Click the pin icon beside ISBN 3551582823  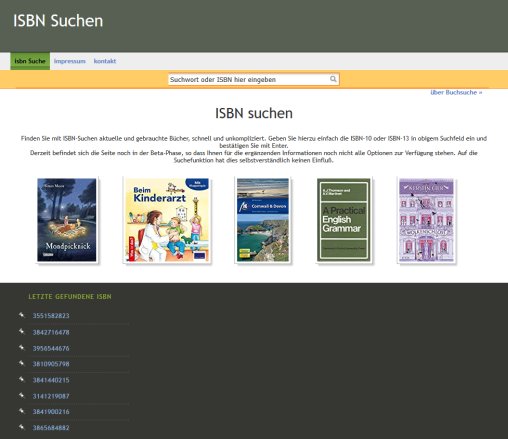(x=22, y=315)
